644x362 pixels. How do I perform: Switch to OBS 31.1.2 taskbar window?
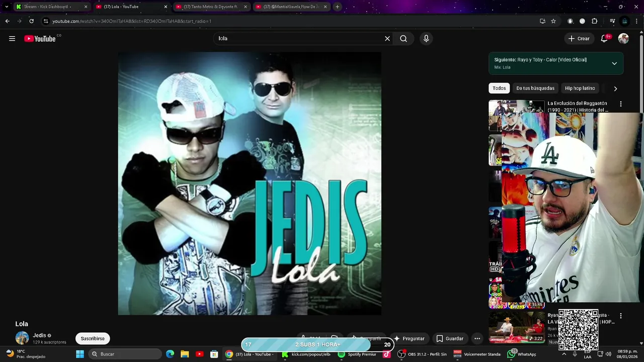(x=423, y=354)
